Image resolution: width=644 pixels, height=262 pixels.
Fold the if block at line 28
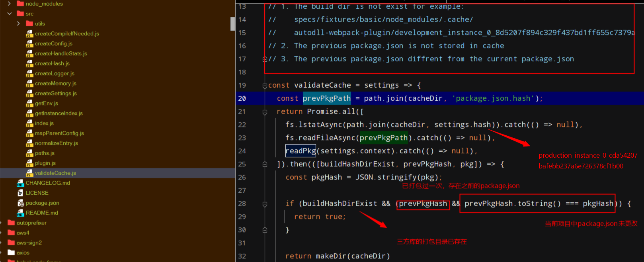coord(265,204)
